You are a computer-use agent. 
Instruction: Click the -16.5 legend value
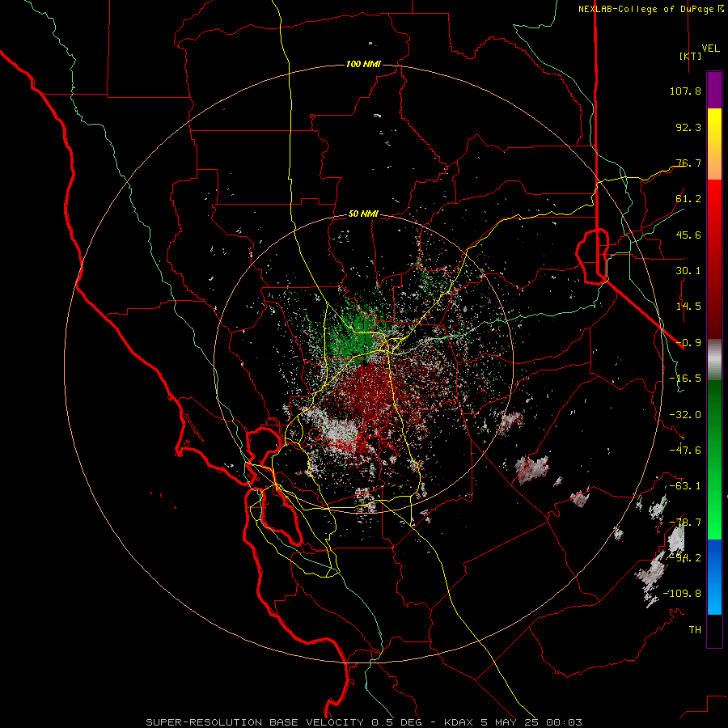(685, 379)
